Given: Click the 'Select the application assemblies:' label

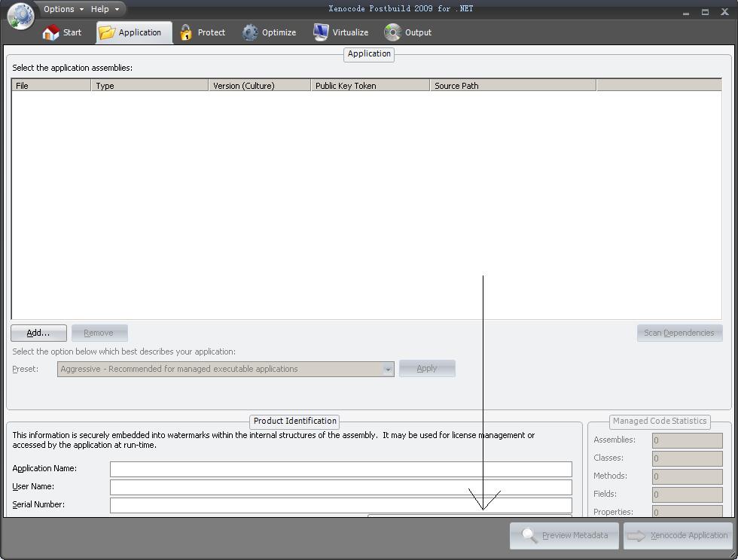Looking at the screenshot, I should tap(72, 68).
